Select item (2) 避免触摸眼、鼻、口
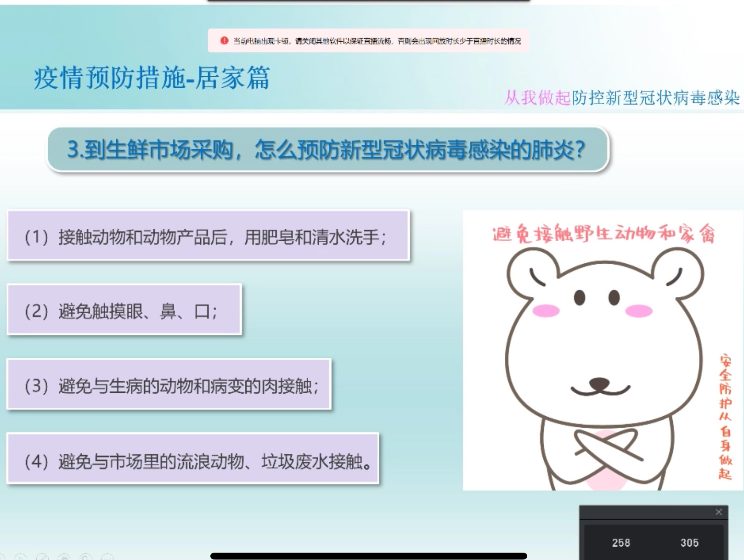This screenshot has height=560, width=744. (x=124, y=310)
